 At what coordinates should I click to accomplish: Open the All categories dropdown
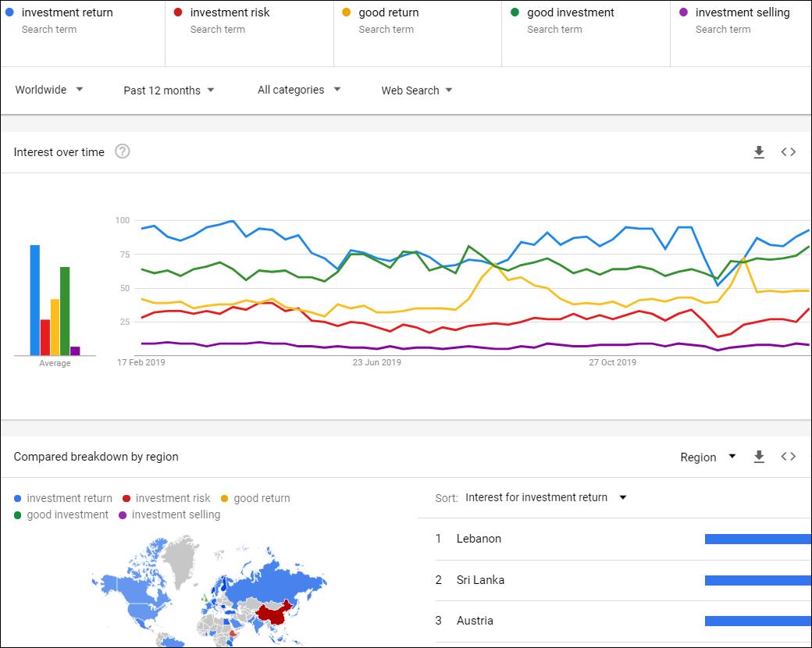coord(299,90)
